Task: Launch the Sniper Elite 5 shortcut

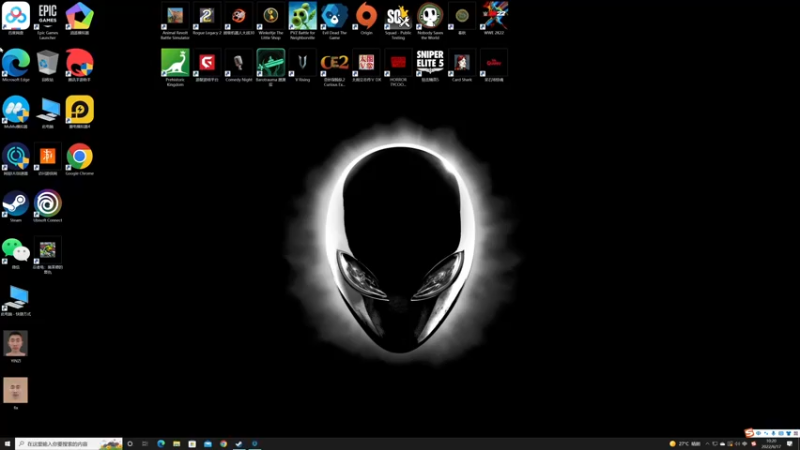Action: tap(430, 65)
